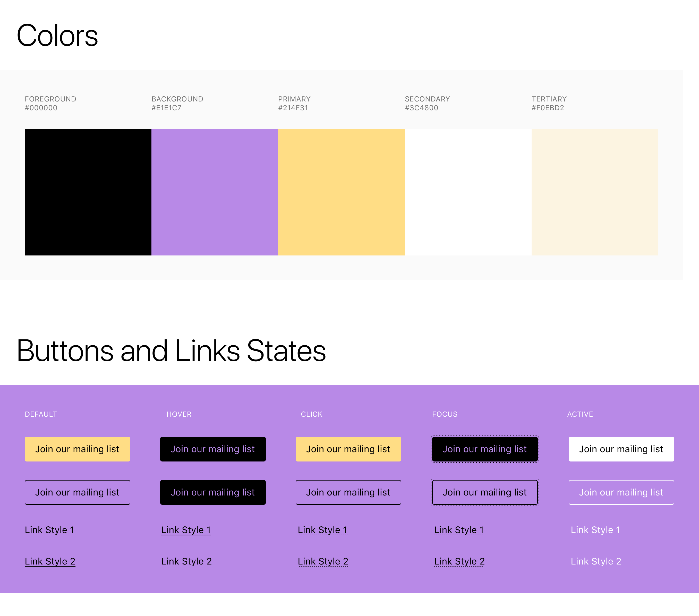
Task: Select the cream Tertiary color swatch
Action: 594,192
